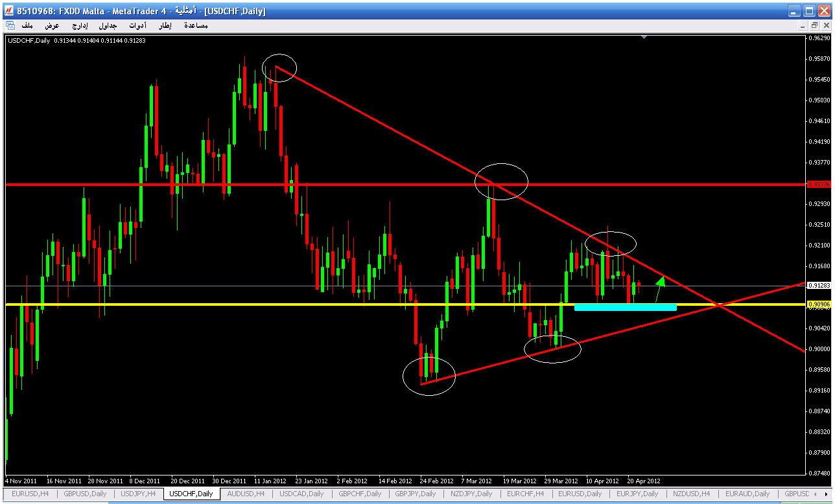Viewport: 835px width, 504px height.
Task: Click the chart window icon in menu bar
Action: [10, 25]
